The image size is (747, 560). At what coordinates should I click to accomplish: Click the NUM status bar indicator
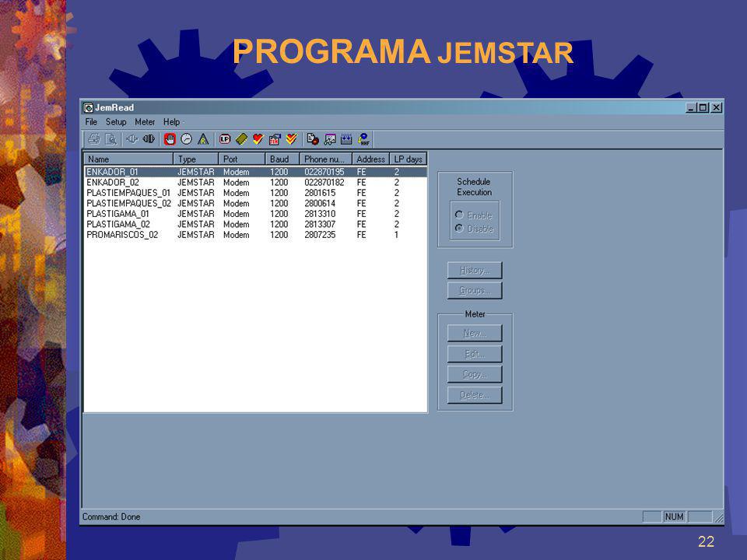[674, 516]
